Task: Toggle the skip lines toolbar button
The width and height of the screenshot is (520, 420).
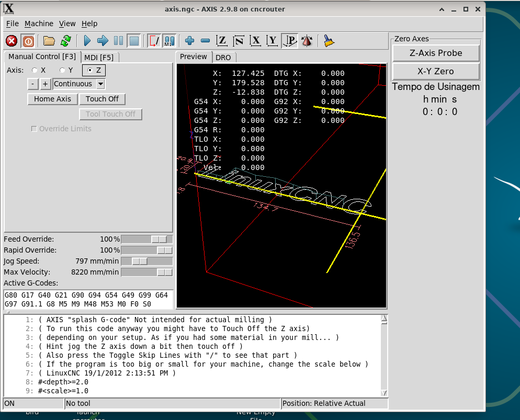Action: tap(154, 41)
